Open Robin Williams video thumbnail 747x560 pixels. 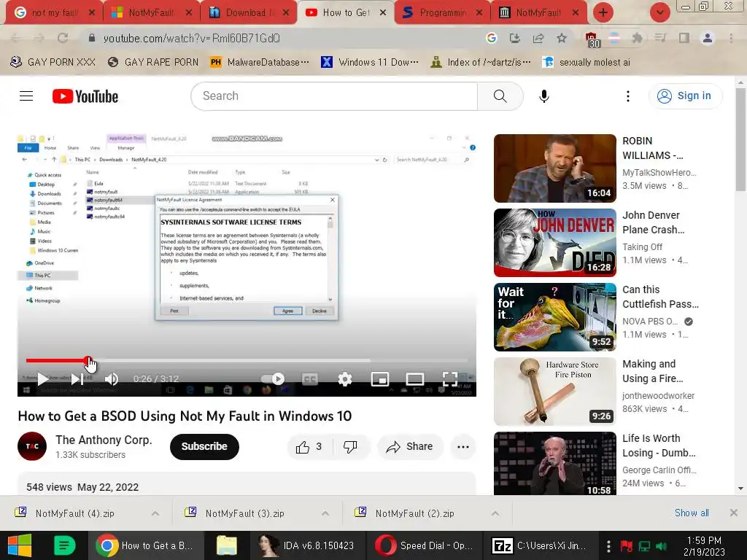click(555, 168)
